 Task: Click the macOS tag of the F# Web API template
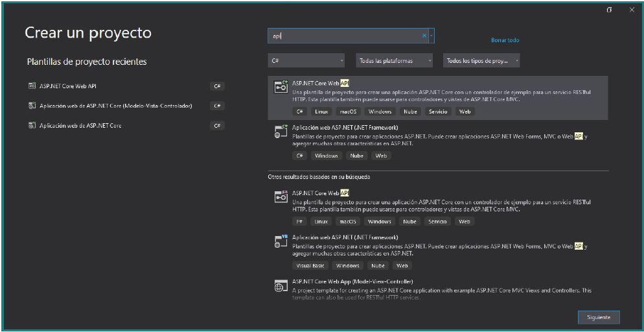(x=347, y=222)
